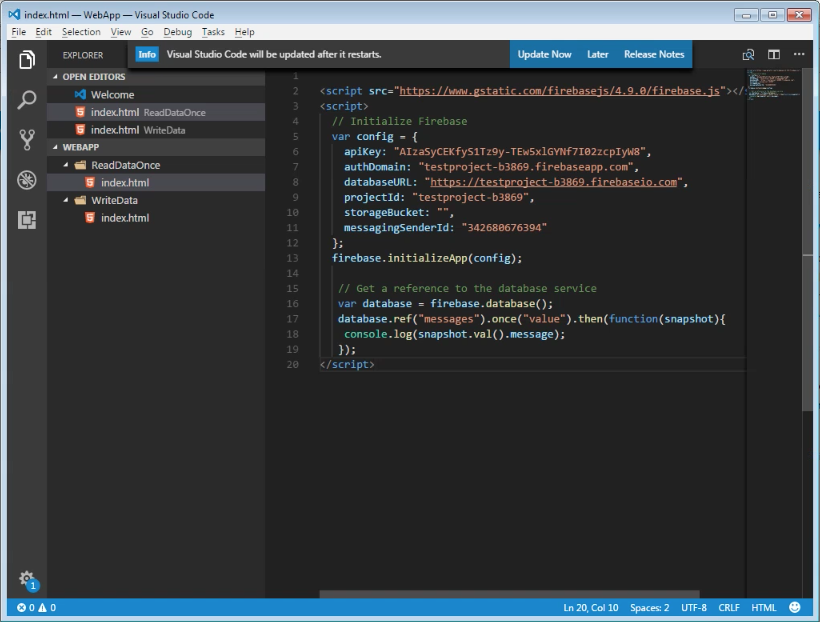
Task: Collapse the Open Editors section
Action: pos(55,77)
